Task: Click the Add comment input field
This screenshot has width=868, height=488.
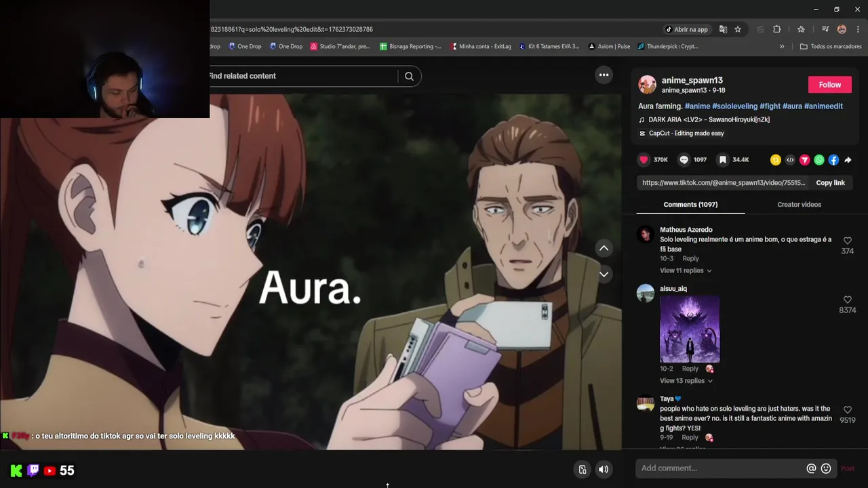Action: [x=722, y=468]
